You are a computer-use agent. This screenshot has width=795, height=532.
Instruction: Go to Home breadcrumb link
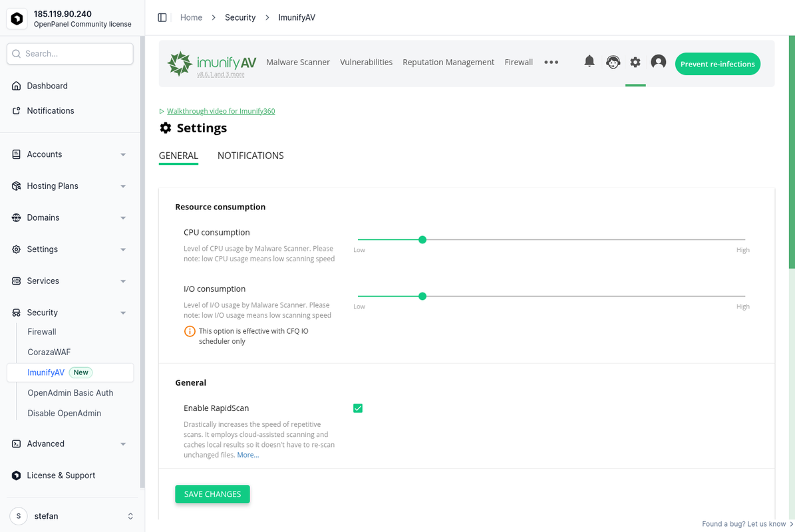pos(191,17)
